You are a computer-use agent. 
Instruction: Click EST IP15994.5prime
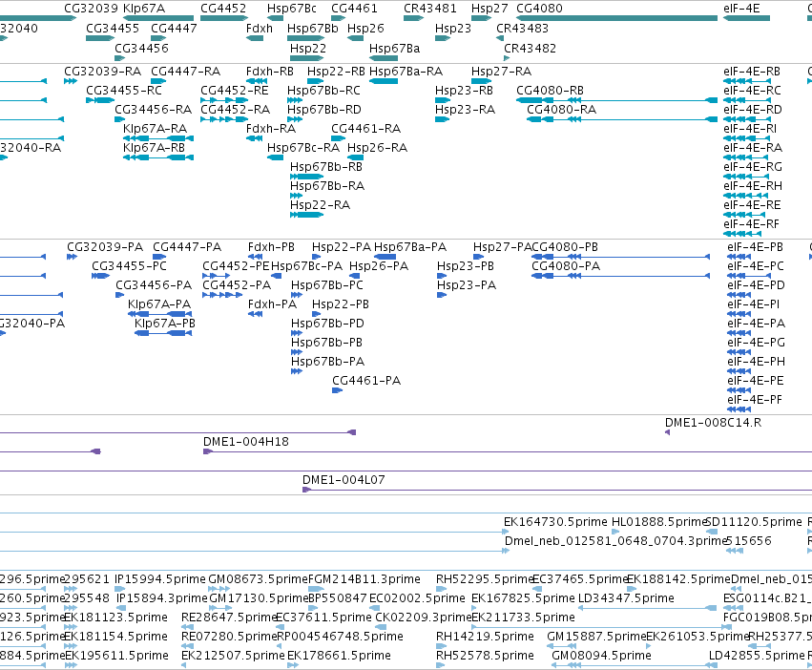point(159,579)
